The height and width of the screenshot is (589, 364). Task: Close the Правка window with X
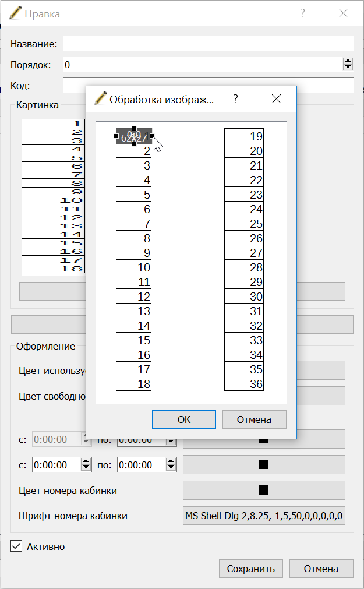[x=343, y=13]
